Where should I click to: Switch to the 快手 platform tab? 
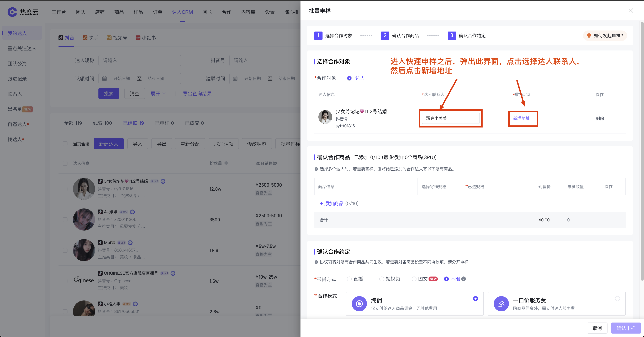pyautogui.click(x=91, y=38)
